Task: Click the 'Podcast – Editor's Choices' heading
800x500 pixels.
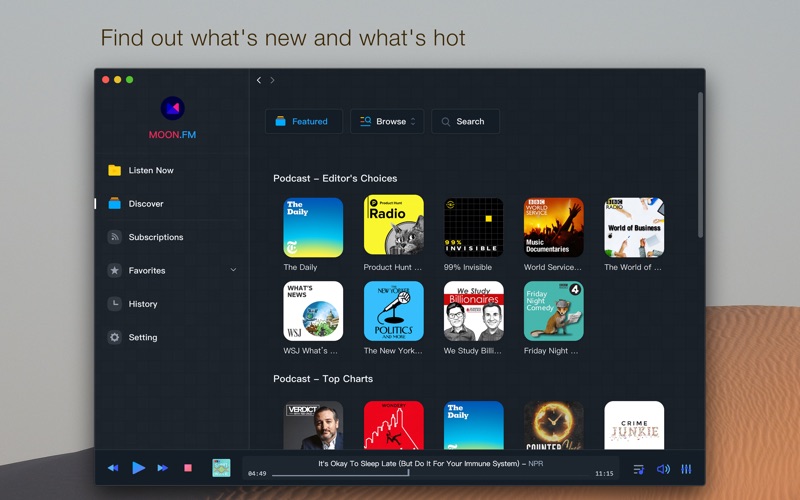Action: click(335, 179)
